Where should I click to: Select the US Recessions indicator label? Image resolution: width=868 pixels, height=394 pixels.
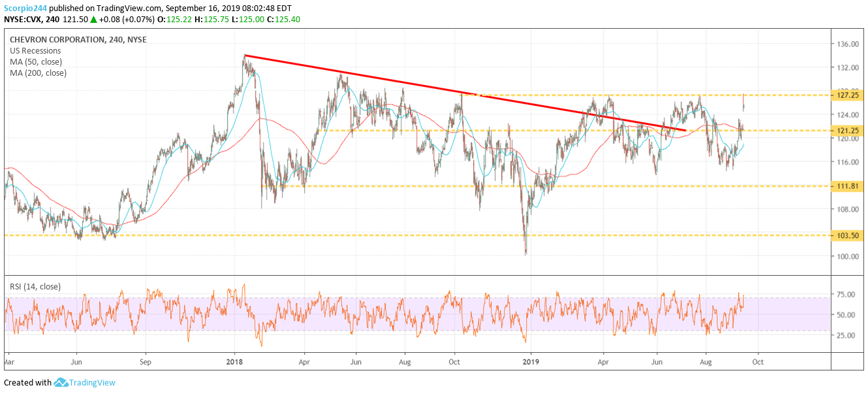[x=35, y=50]
